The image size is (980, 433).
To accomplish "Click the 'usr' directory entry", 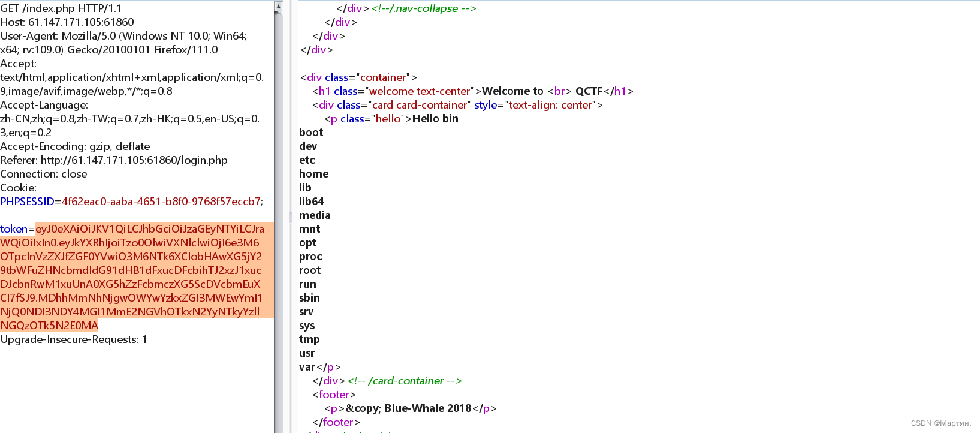I will 307,353.
